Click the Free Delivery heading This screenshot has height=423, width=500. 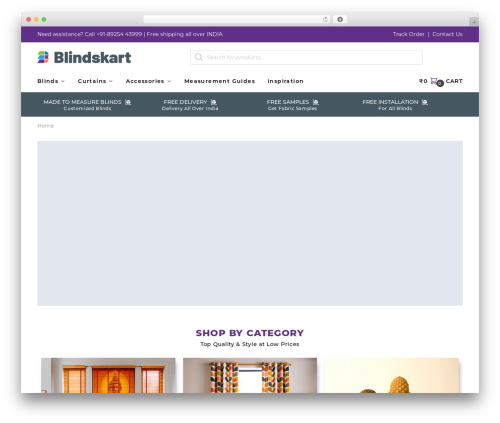(x=185, y=102)
